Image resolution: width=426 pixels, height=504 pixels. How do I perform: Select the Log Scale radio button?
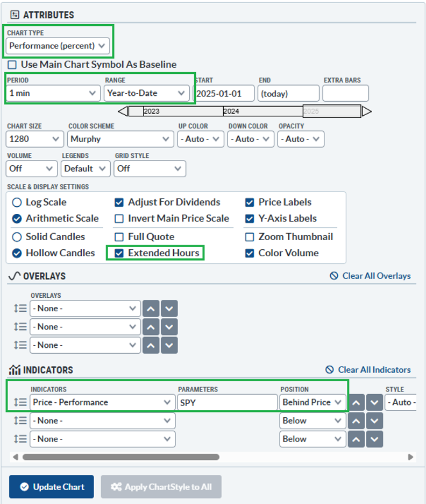point(17,202)
